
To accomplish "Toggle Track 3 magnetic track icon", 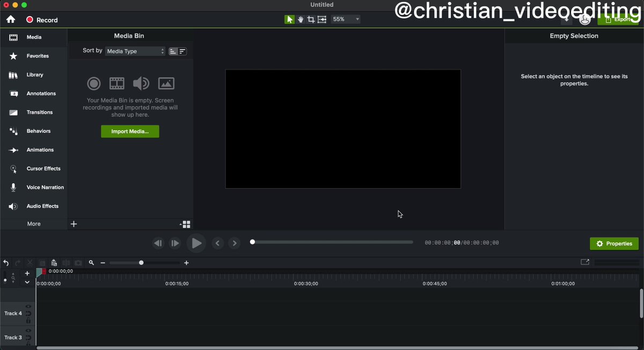I will pyautogui.click(x=28, y=338).
